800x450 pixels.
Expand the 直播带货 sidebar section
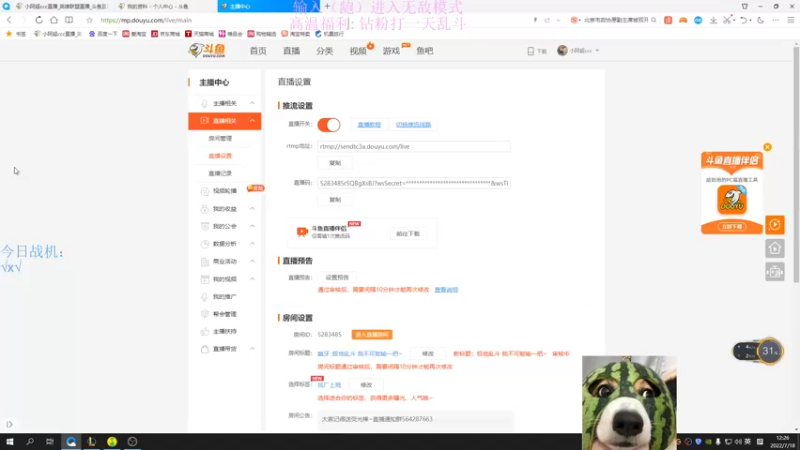click(252, 349)
